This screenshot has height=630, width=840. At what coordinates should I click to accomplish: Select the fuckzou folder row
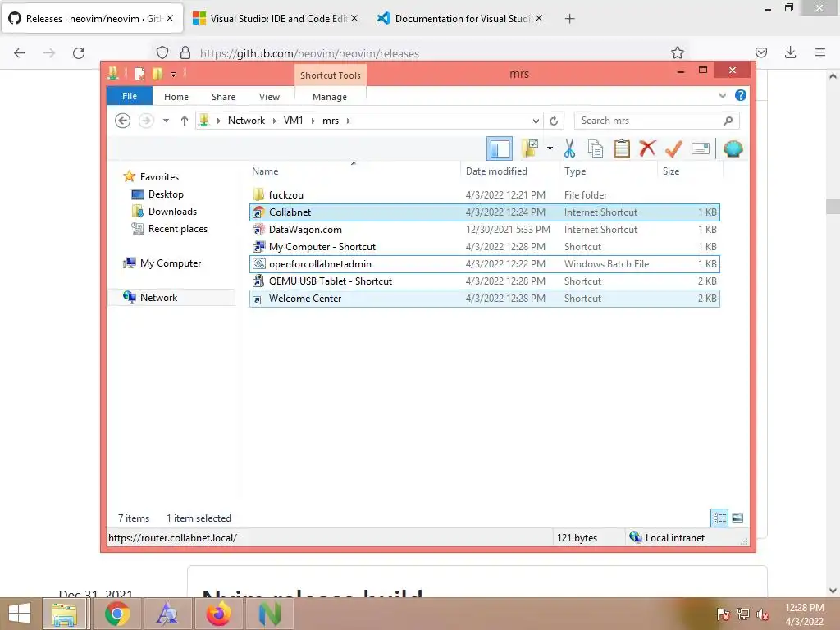pyautogui.click(x=484, y=195)
